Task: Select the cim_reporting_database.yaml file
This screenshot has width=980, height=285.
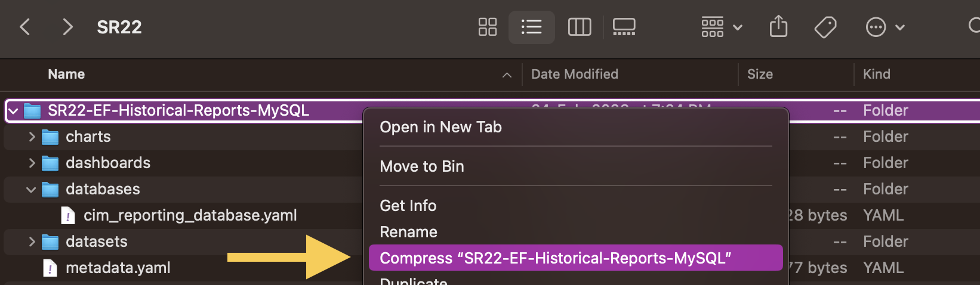Action: point(190,215)
